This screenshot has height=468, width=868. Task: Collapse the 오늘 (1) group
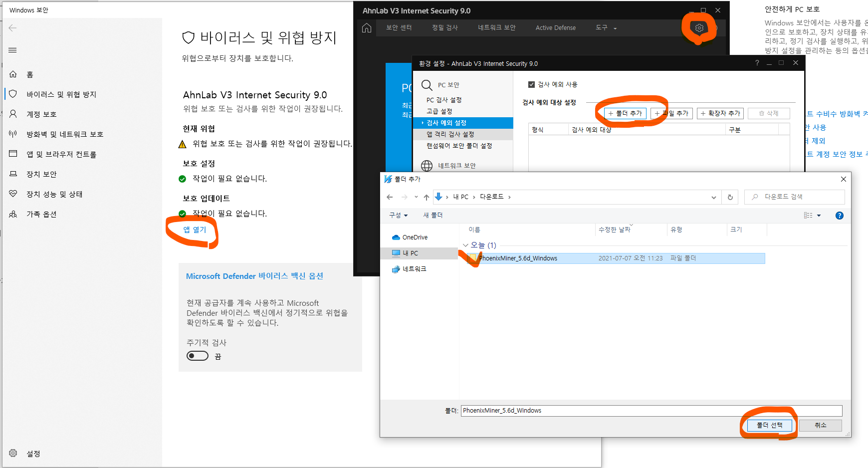click(x=465, y=245)
